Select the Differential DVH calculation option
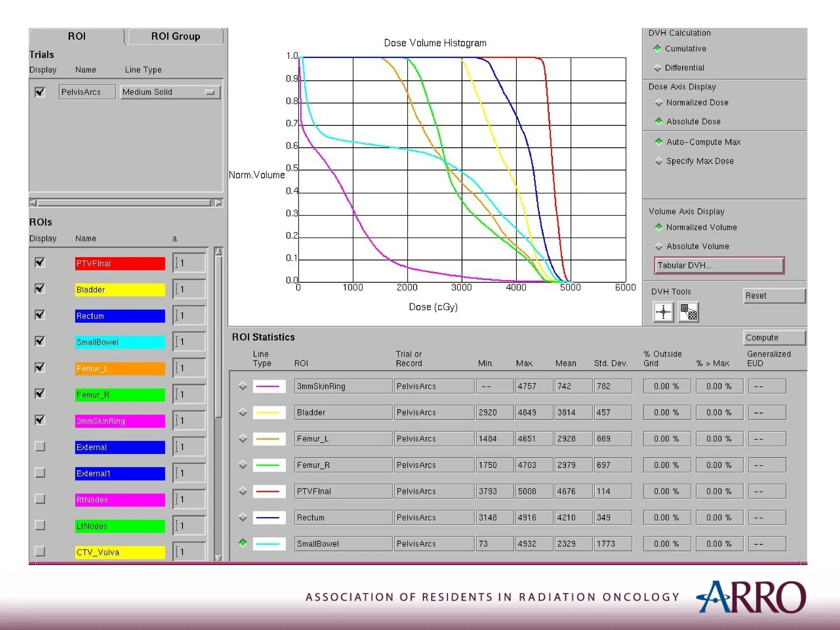The height and width of the screenshot is (630, 840). (x=658, y=68)
